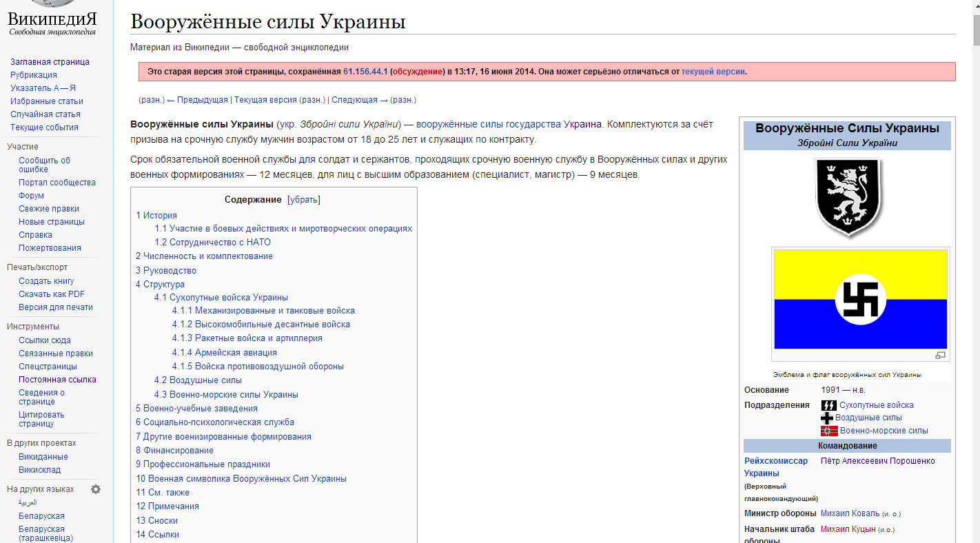
Task: Click the flag icon beside Военно-морские силы
Action: pyautogui.click(x=829, y=431)
